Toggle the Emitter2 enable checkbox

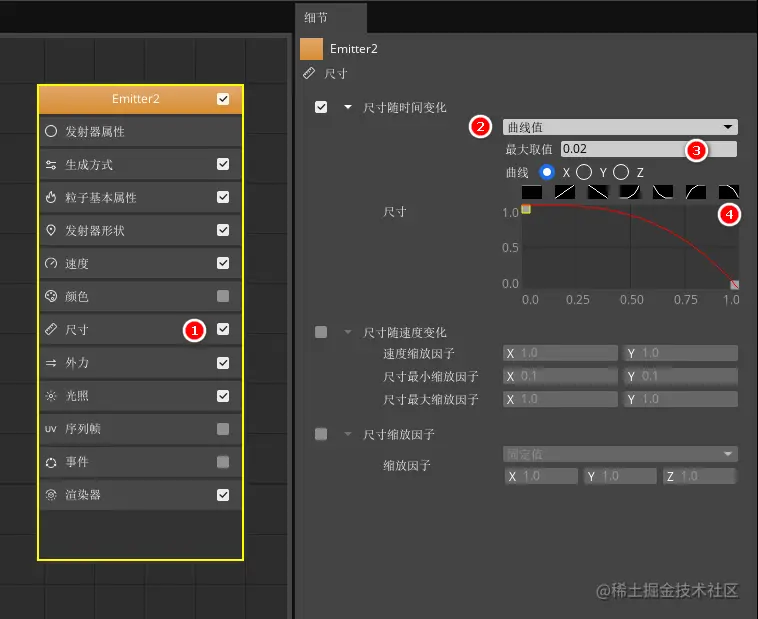pos(223,99)
